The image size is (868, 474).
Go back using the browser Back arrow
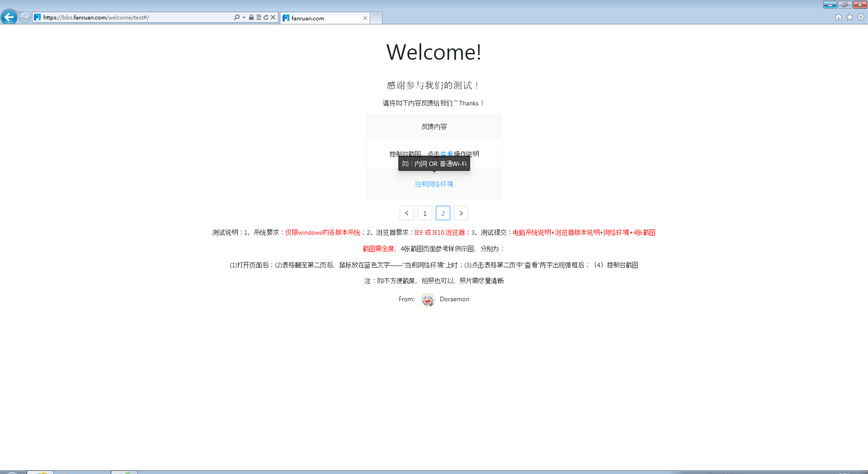[x=9, y=17]
